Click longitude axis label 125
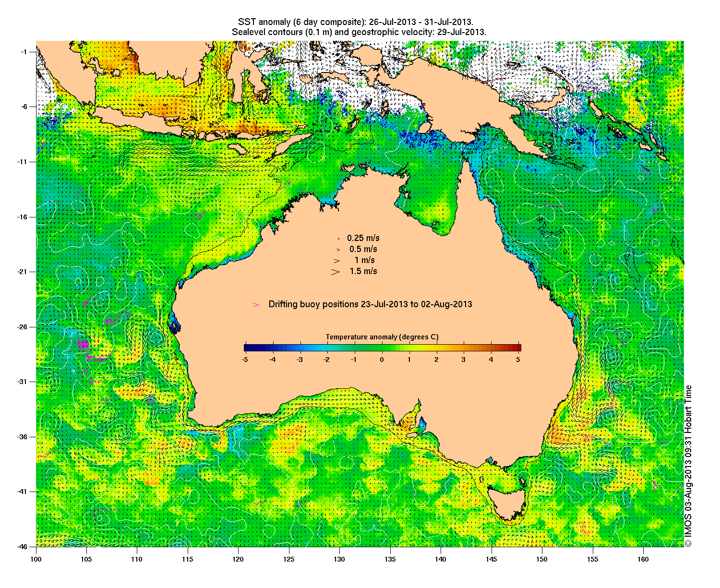 289,559
